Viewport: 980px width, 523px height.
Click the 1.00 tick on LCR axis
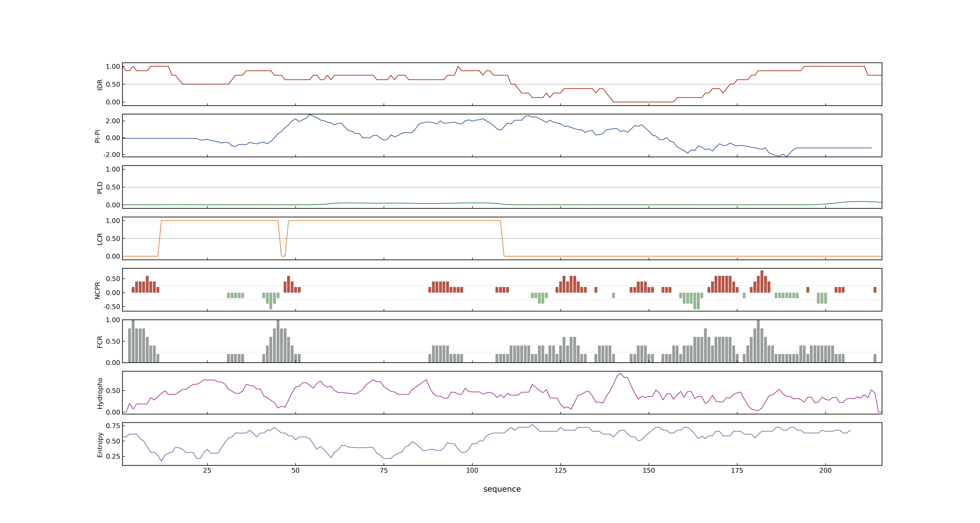(x=113, y=221)
